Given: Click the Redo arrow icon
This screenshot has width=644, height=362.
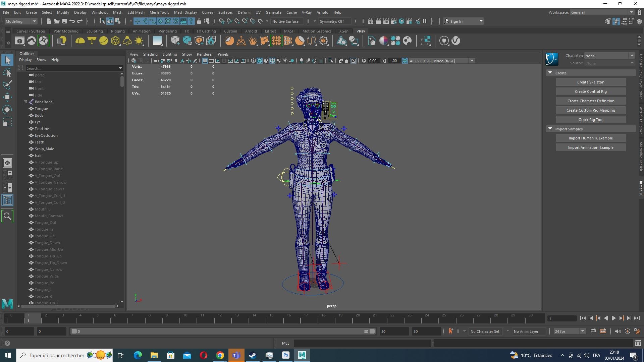Looking at the screenshot, I should pos(80,21).
